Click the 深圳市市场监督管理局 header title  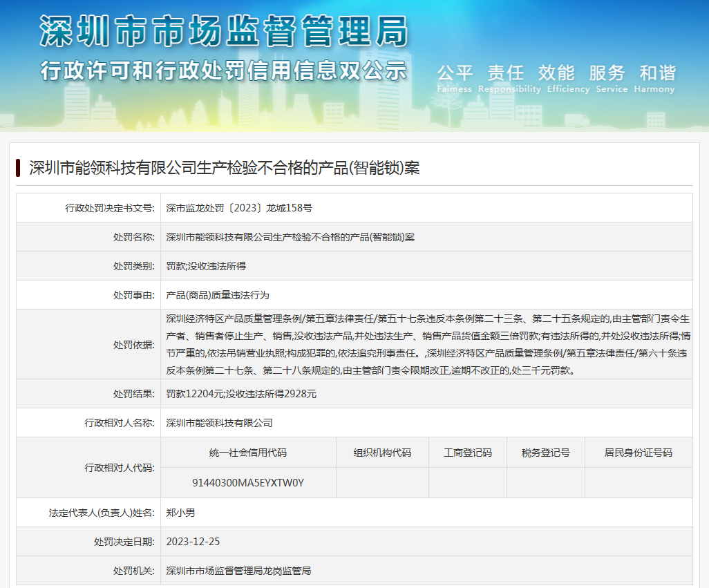225,30
